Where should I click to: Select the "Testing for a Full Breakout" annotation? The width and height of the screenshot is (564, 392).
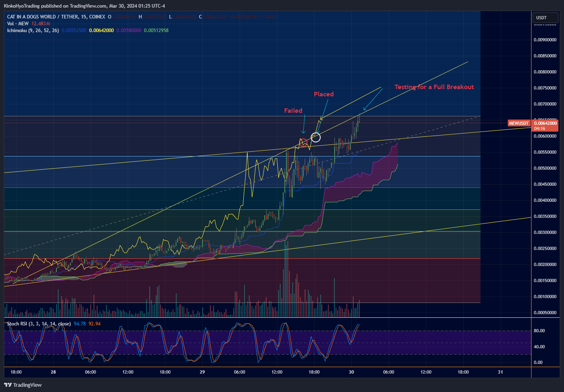(x=434, y=87)
